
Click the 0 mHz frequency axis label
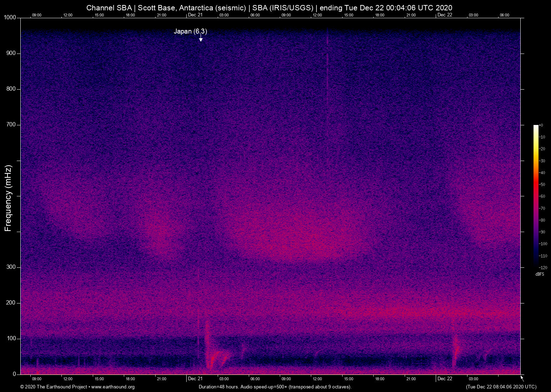(15, 374)
